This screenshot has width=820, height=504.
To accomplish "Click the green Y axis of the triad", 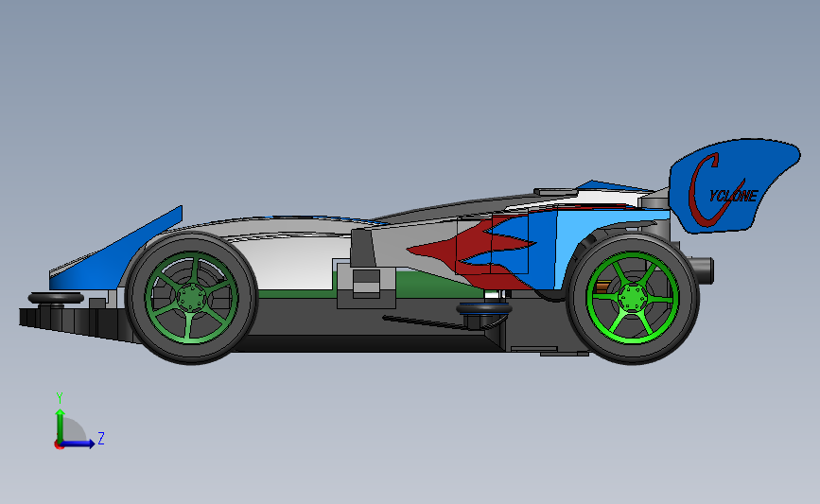I will [61, 426].
